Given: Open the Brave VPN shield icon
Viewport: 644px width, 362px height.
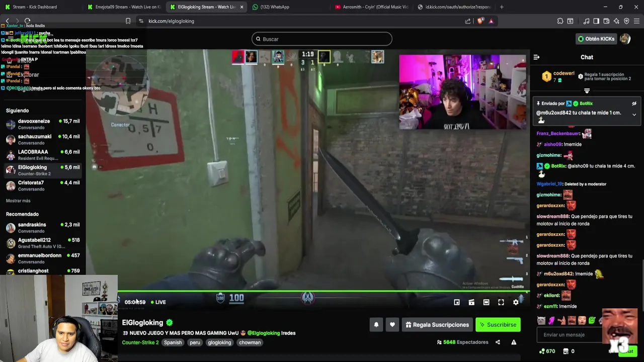Looking at the screenshot, I should click(x=626, y=21).
